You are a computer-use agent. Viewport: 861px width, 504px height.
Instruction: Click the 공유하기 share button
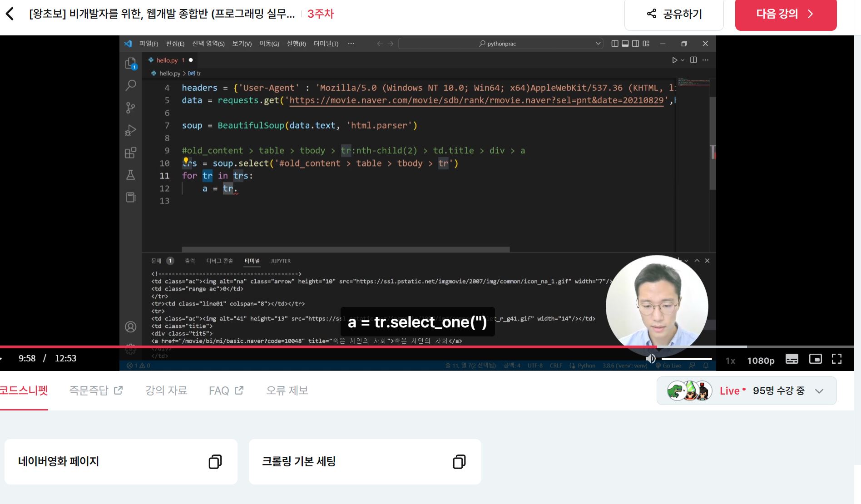pyautogui.click(x=674, y=14)
